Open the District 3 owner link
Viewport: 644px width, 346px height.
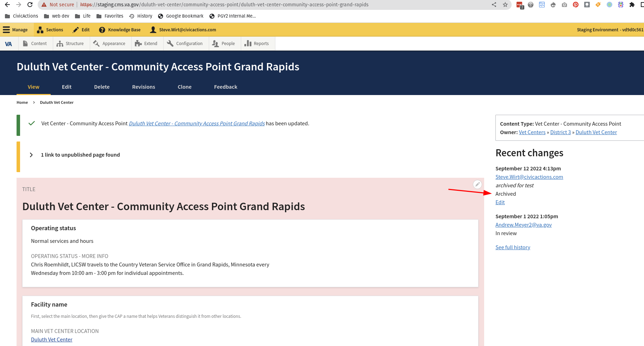coord(561,132)
